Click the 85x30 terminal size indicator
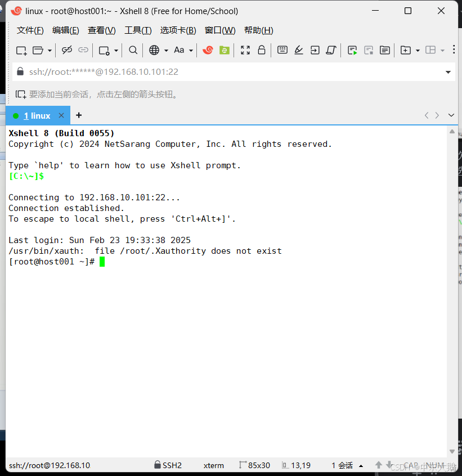Viewport: 462px width, 476px height. [254, 465]
